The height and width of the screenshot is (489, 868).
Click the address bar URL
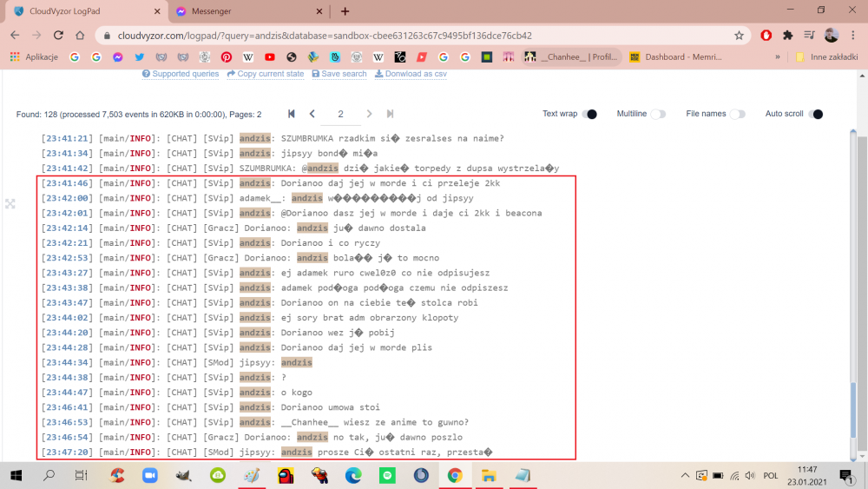[325, 36]
